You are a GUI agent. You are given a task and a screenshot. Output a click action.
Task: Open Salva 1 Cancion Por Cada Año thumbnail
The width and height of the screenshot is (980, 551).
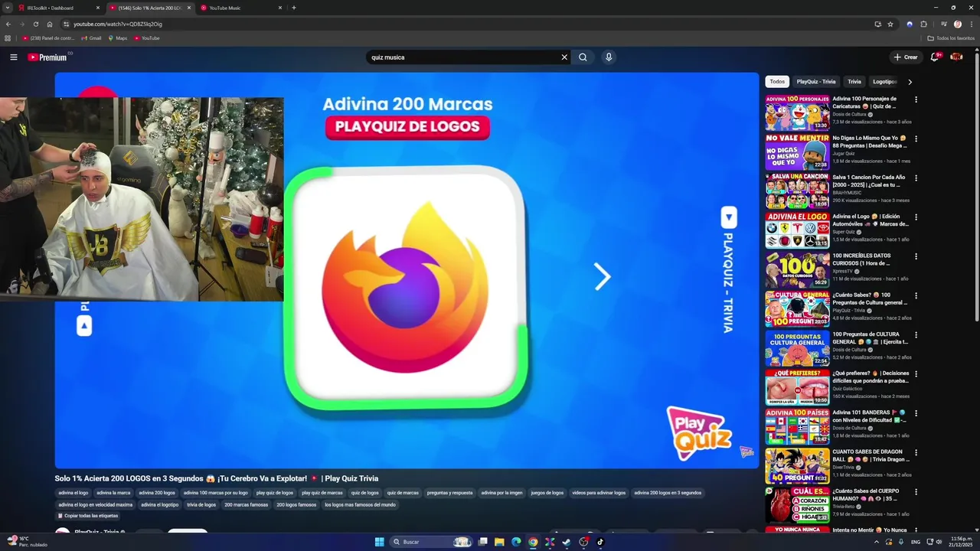pos(797,191)
